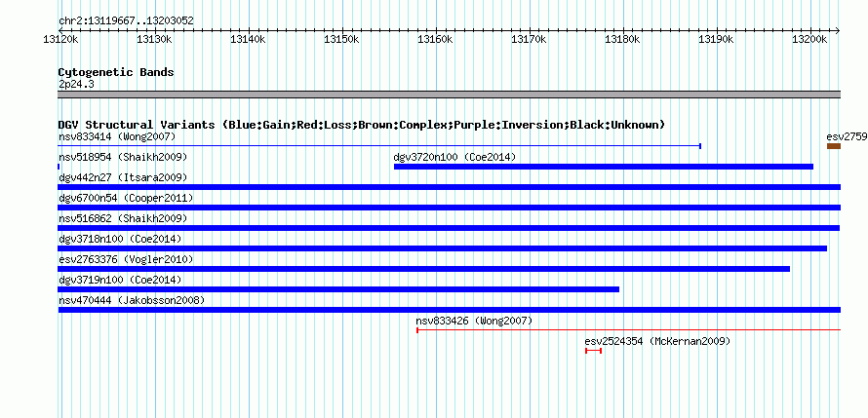Select the blue bar under esv2763376

pos(424,269)
